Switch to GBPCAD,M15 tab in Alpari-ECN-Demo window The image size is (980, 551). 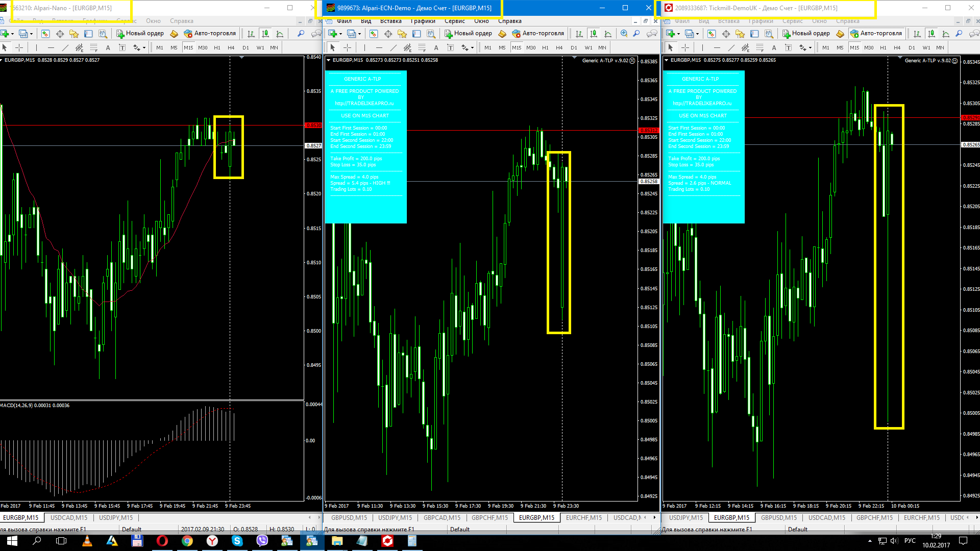(x=442, y=517)
